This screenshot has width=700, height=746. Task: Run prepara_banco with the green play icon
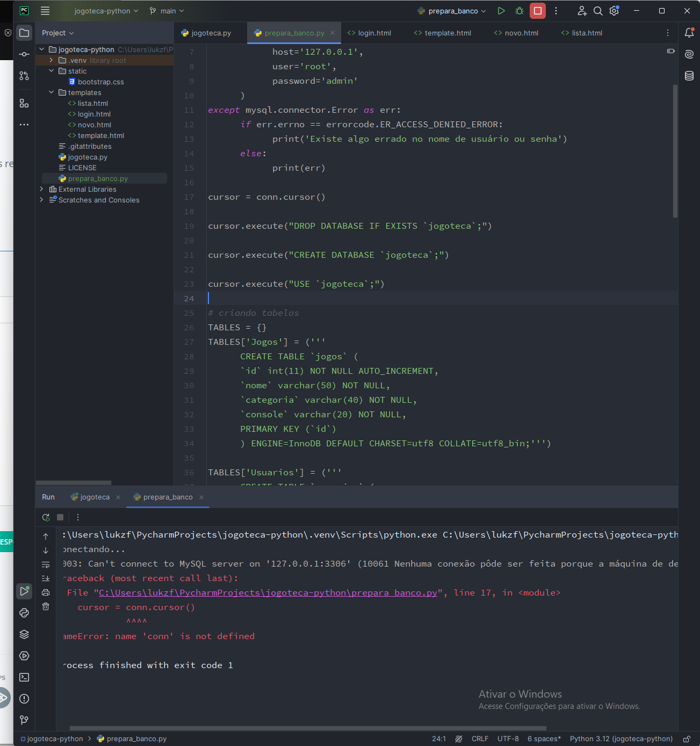(x=501, y=11)
